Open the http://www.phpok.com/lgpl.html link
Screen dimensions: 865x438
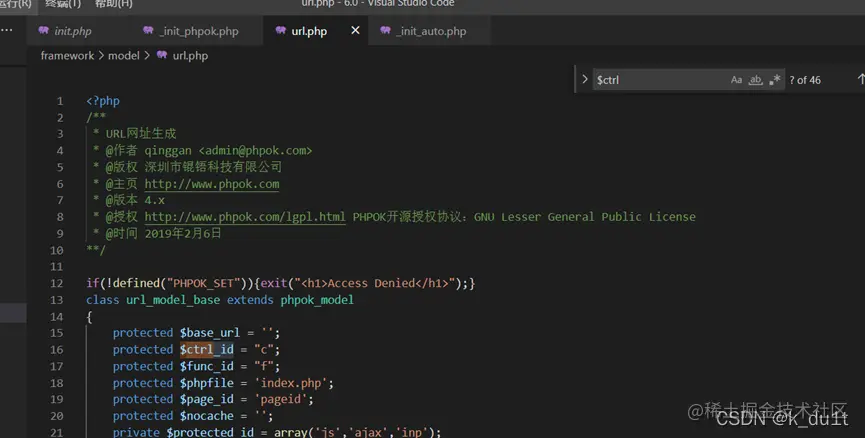tap(245, 217)
